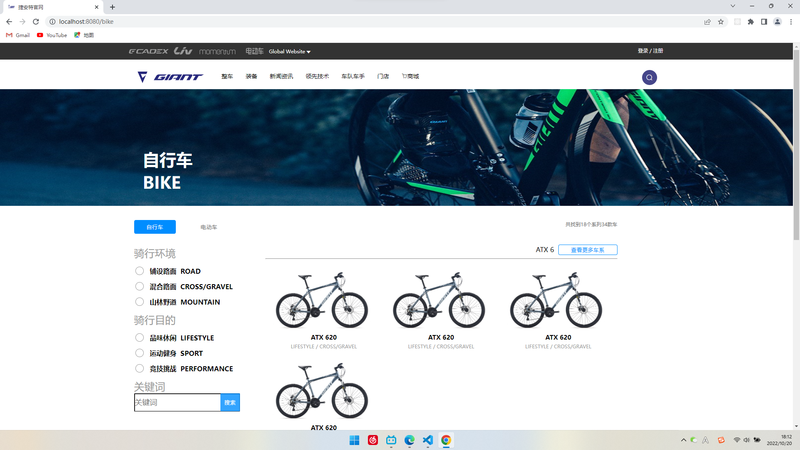Switch to the 电动车 e-bike tab
The height and width of the screenshot is (450, 800).
click(209, 227)
